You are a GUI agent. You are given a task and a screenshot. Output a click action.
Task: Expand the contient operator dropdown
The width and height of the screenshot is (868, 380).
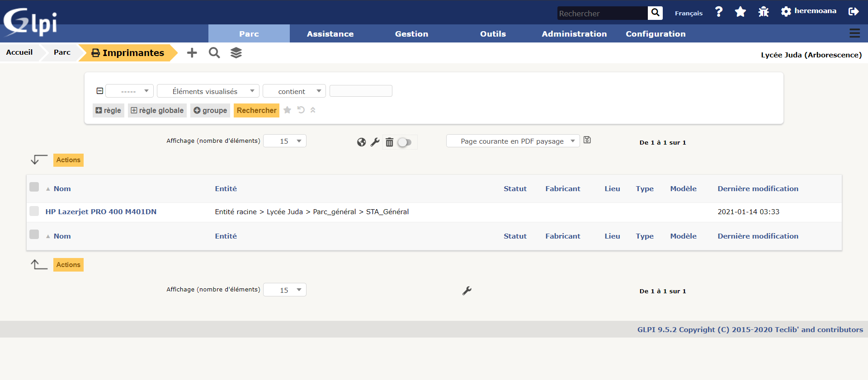294,91
